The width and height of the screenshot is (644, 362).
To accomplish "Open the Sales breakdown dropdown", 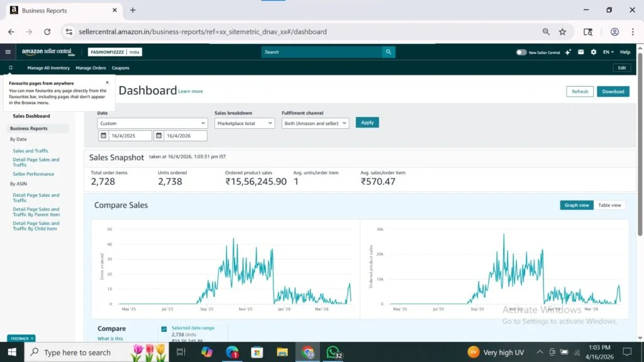I will click(245, 123).
